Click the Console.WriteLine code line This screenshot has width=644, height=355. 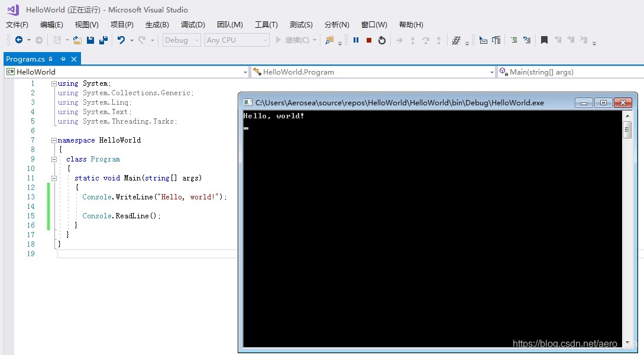point(154,197)
